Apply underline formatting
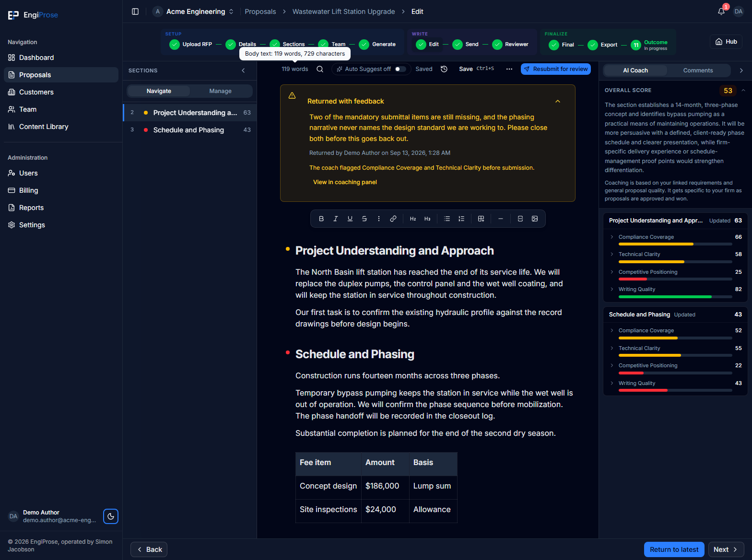 point(350,219)
